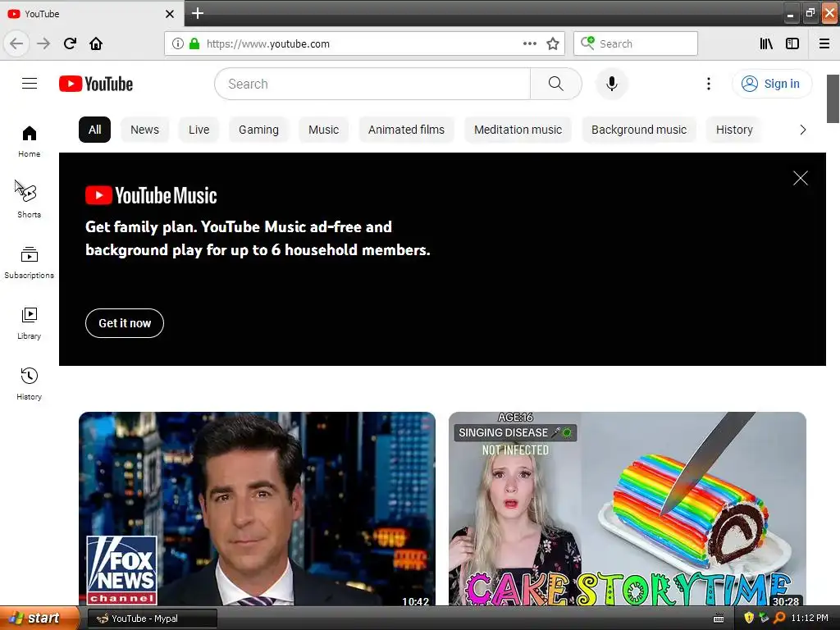Select the Live filter chip
840x630 pixels.
pos(199,130)
